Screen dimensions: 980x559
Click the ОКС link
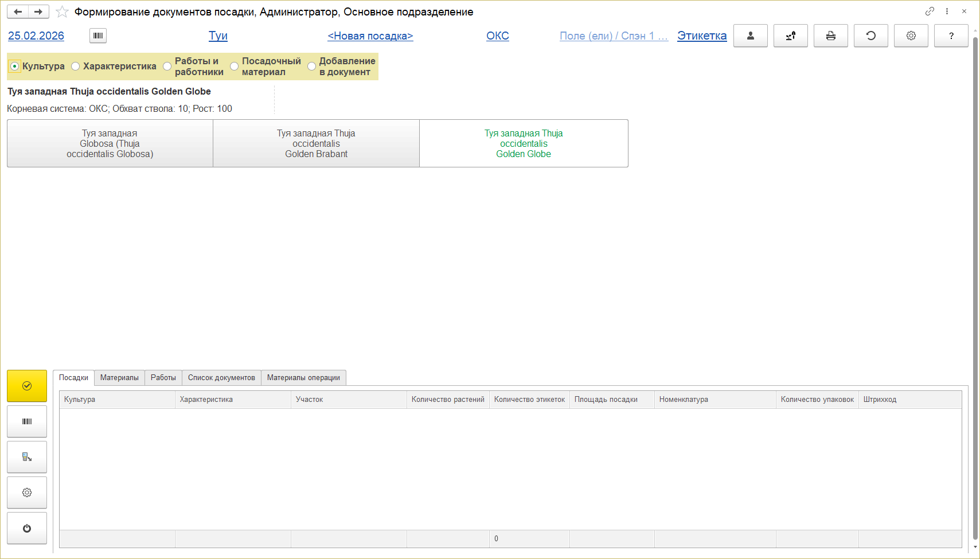[x=498, y=36]
